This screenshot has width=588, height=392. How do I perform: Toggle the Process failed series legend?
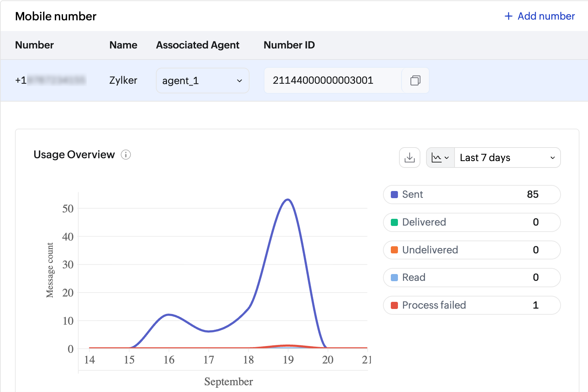tap(472, 305)
